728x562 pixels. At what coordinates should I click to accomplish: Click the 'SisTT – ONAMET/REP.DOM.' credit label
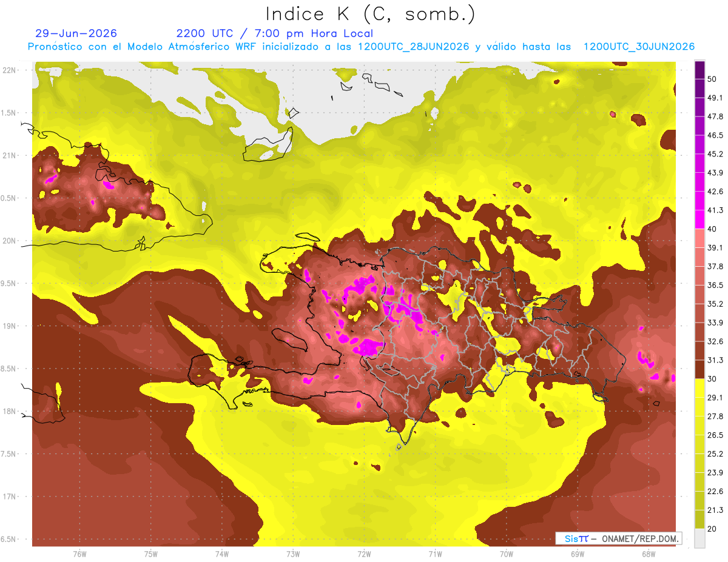618,538
